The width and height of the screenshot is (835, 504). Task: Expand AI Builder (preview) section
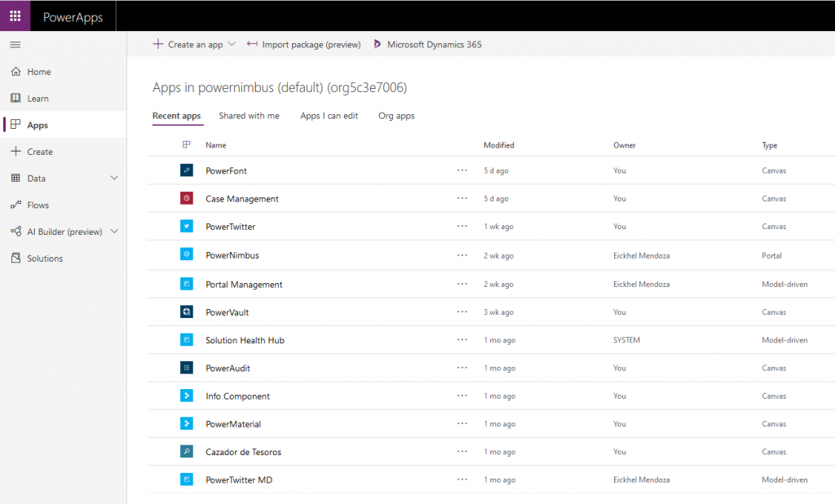114,232
